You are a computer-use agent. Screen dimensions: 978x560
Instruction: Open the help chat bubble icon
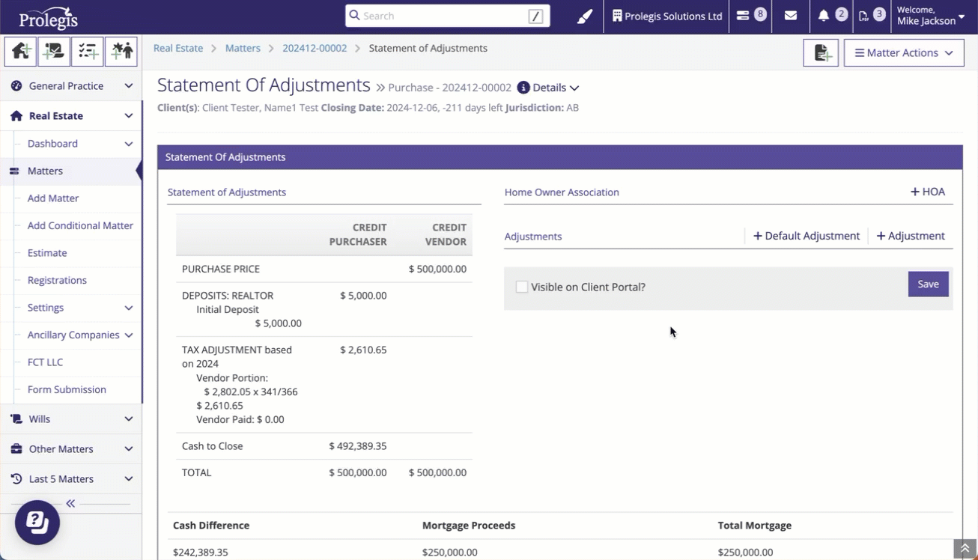tap(37, 522)
